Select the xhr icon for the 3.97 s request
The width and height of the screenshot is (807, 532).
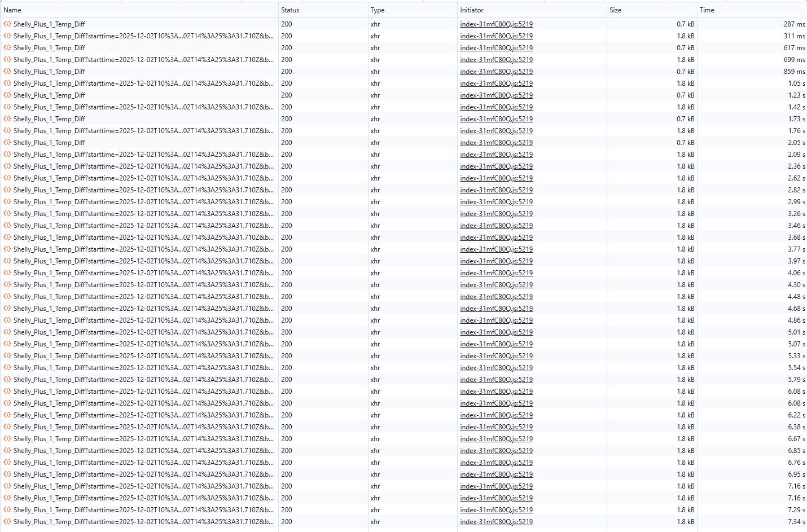(x=7, y=261)
